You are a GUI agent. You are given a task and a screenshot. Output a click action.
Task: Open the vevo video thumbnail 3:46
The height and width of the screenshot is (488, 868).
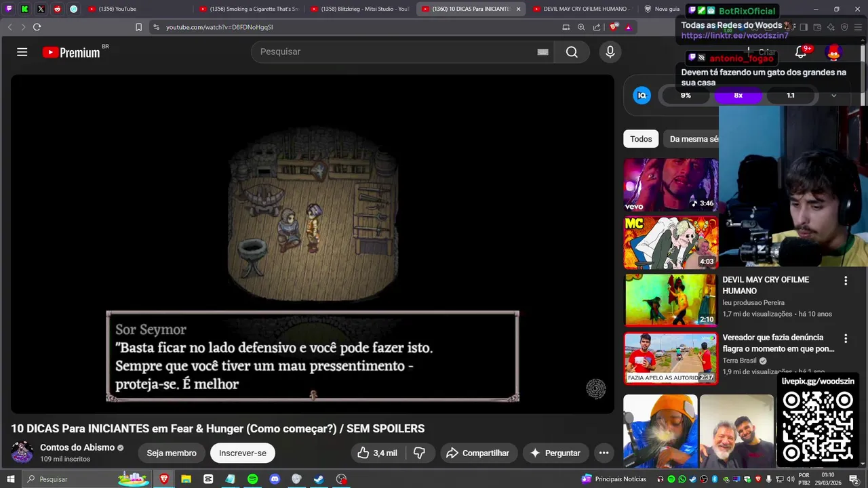(x=671, y=185)
